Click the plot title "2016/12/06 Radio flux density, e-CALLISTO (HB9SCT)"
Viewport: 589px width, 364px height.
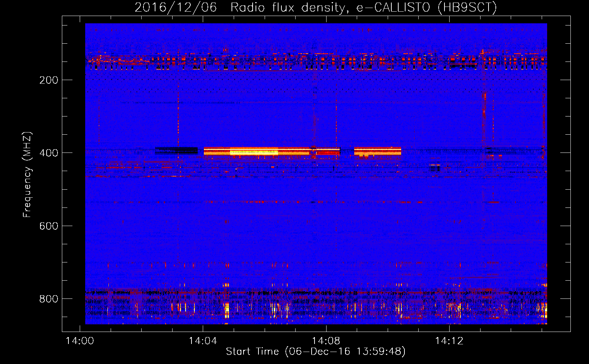tap(316, 7)
